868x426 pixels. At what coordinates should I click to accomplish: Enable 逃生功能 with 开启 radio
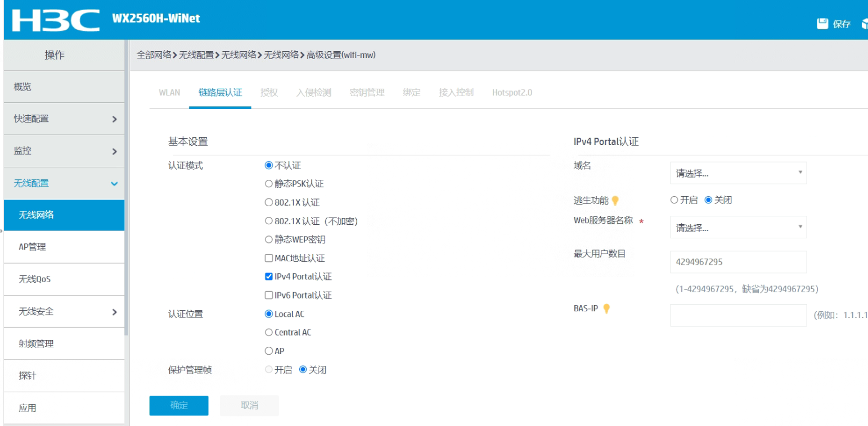pyautogui.click(x=674, y=200)
